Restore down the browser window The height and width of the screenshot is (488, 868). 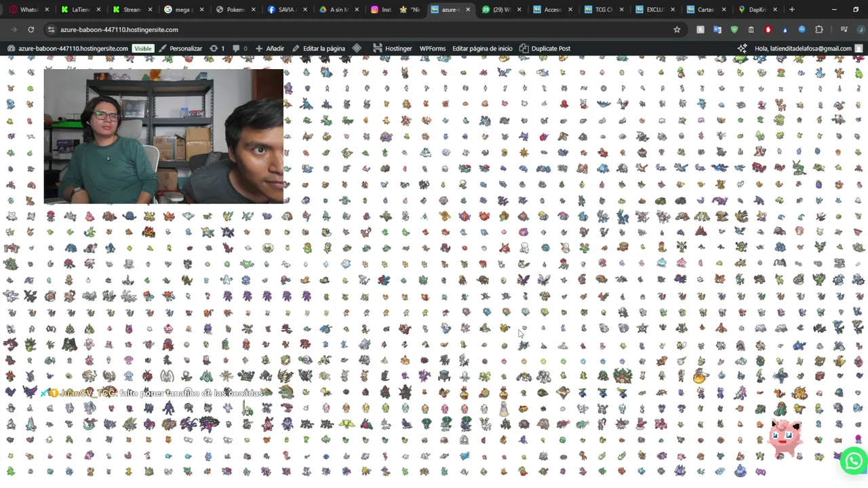(x=855, y=9)
